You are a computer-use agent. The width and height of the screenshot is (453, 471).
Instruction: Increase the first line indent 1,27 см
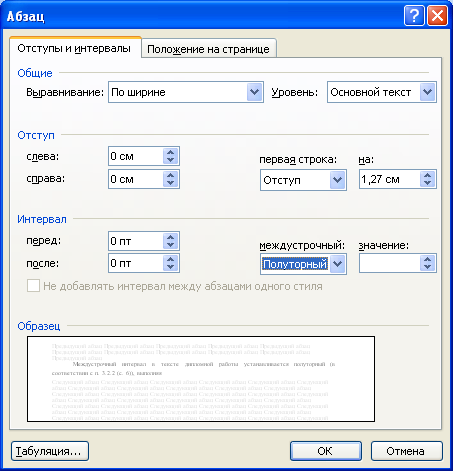click(x=428, y=175)
